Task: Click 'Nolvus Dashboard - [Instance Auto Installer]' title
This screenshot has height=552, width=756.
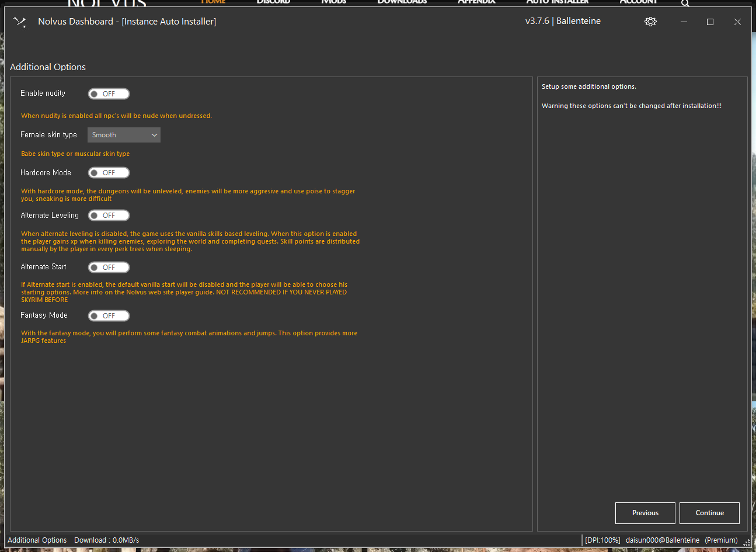Action: pos(127,22)
